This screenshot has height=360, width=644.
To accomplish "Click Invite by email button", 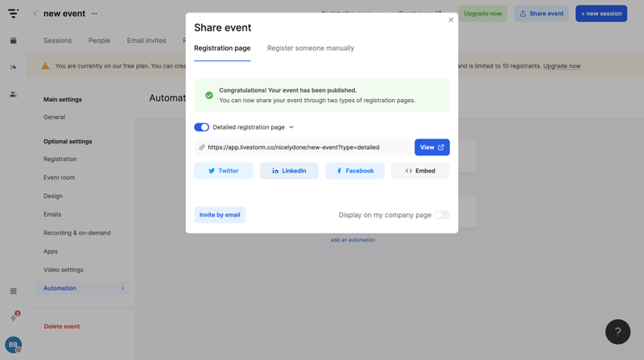I will tap(220, 215).
